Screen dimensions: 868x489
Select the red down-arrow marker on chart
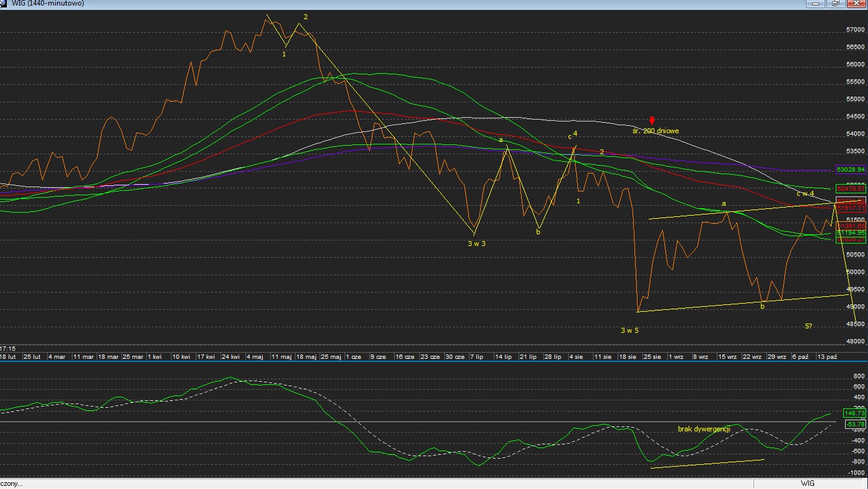(652, 120)
